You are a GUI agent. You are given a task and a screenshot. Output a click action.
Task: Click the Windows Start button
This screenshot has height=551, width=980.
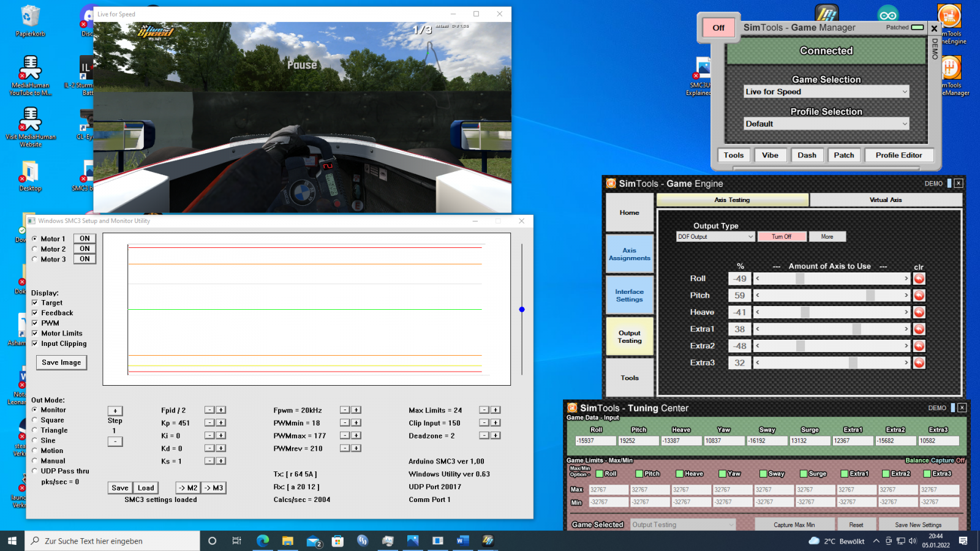tap(12, 541)
